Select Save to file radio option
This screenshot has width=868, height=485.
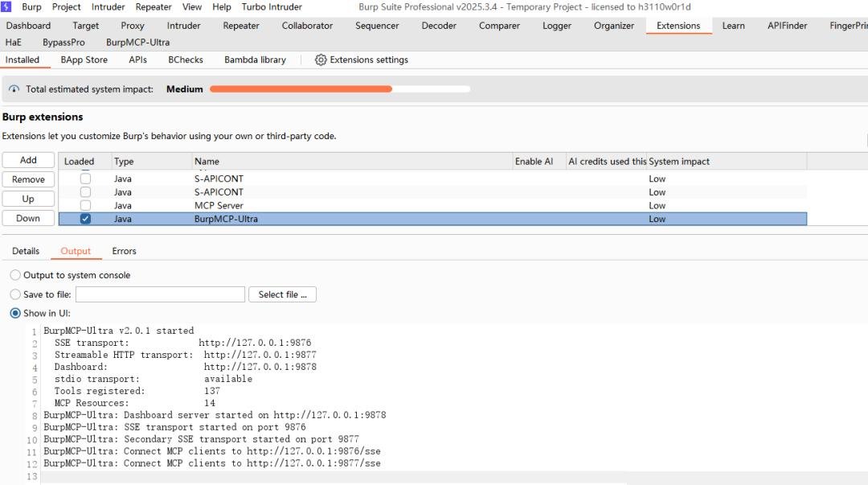pos(15,294)
